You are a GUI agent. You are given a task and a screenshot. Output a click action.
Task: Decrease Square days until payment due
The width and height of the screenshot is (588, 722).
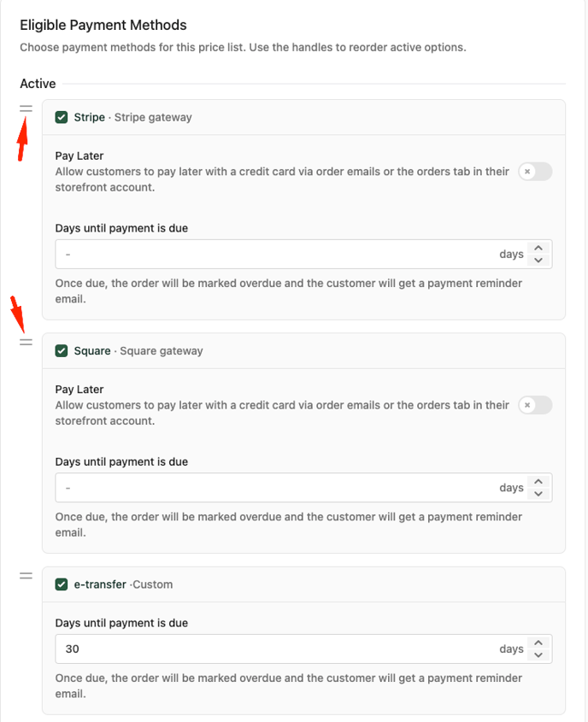click(538, 493)
